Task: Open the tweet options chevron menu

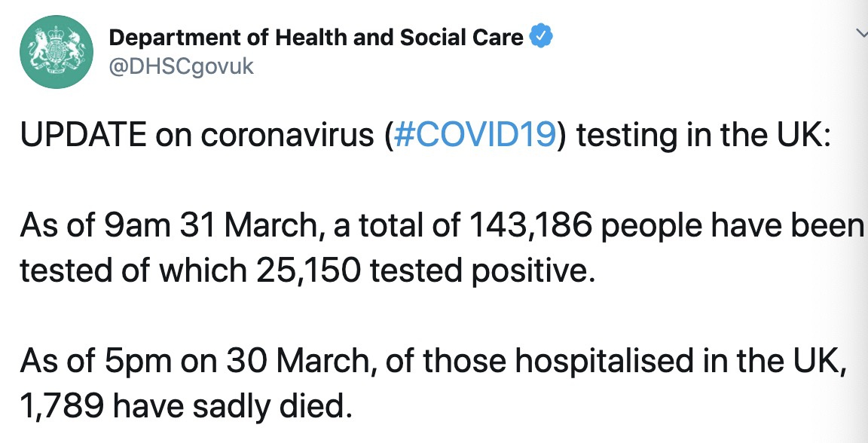Action: click(861, 34)
